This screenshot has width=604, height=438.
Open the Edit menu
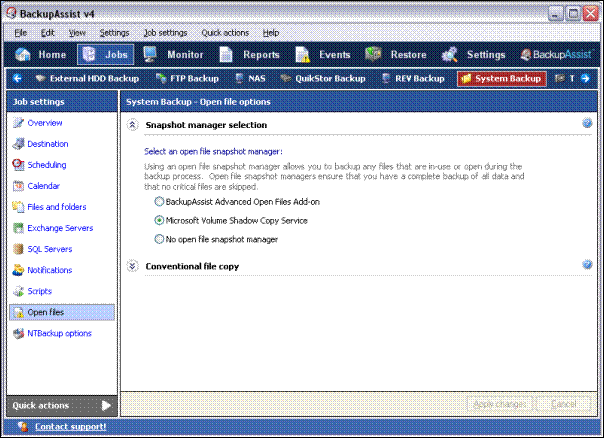(x=48, y=33)
